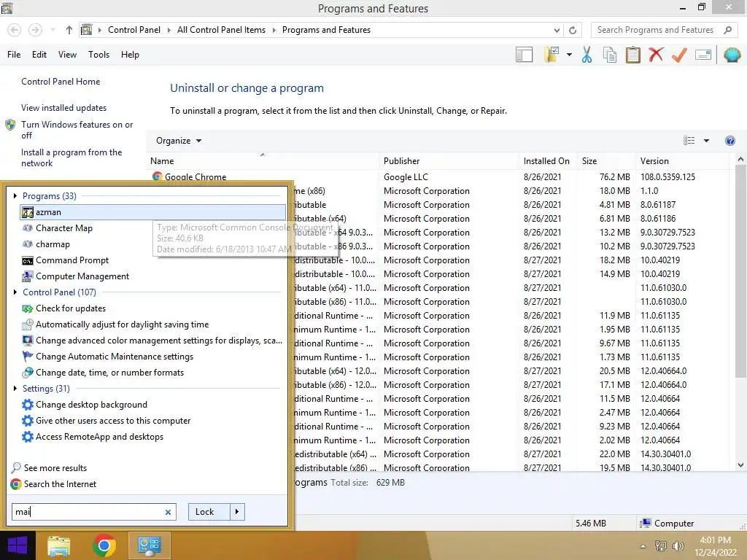Open the view options dropdown arrow

(706, 141)
